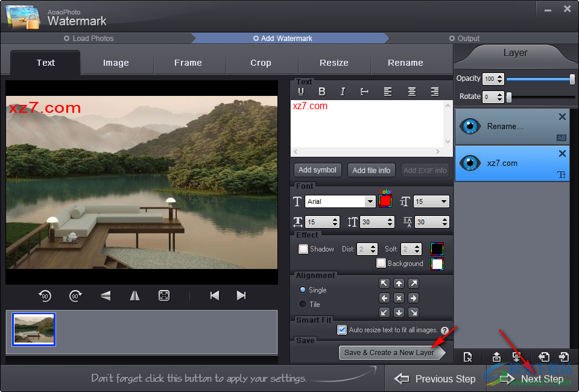The image size is (579, 392).
Task: Delete the selected layer using the page icon
Action: [467, 357]
